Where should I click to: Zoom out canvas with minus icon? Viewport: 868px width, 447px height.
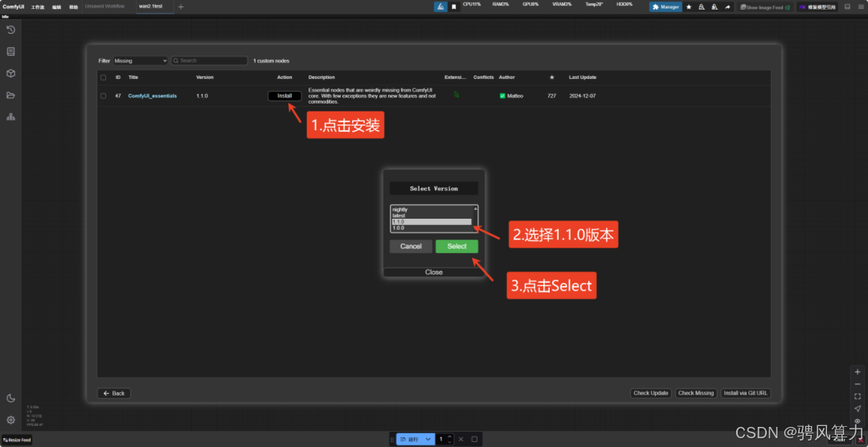[x=858, y=383]
